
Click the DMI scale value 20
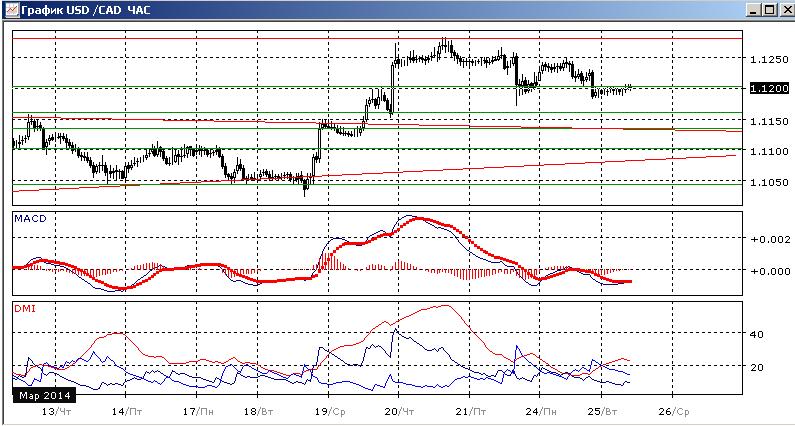[x=756, y=367]
